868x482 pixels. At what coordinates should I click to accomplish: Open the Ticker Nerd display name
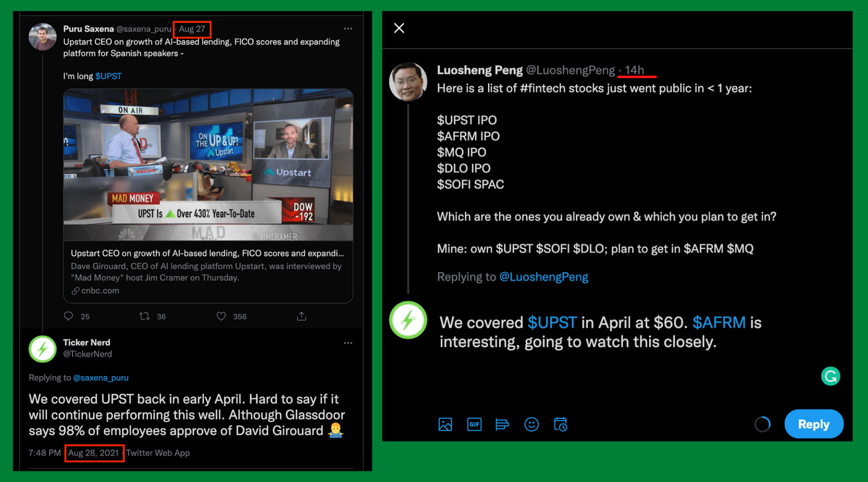point(87,343)
